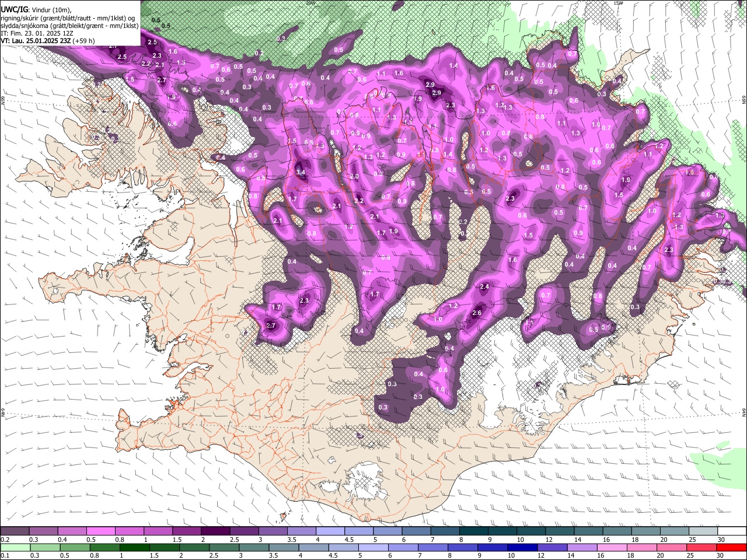Click the "2.4" precipitation value on the map

tap(484, 286)
